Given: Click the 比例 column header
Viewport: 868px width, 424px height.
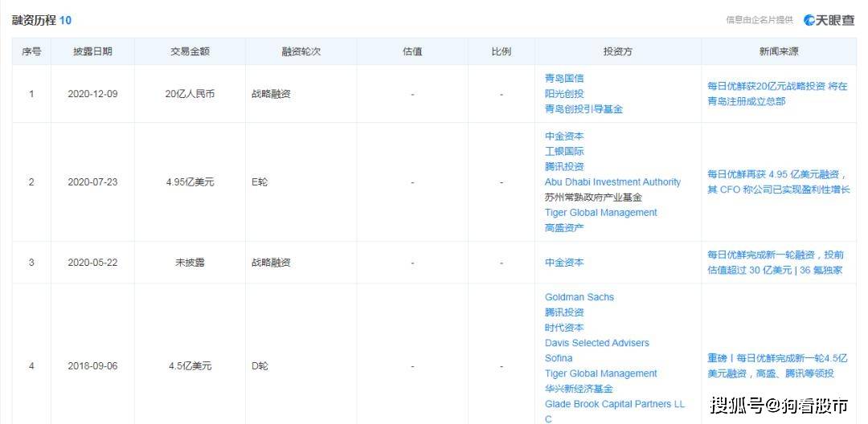Looking at the screenshot, I should 501,51.
